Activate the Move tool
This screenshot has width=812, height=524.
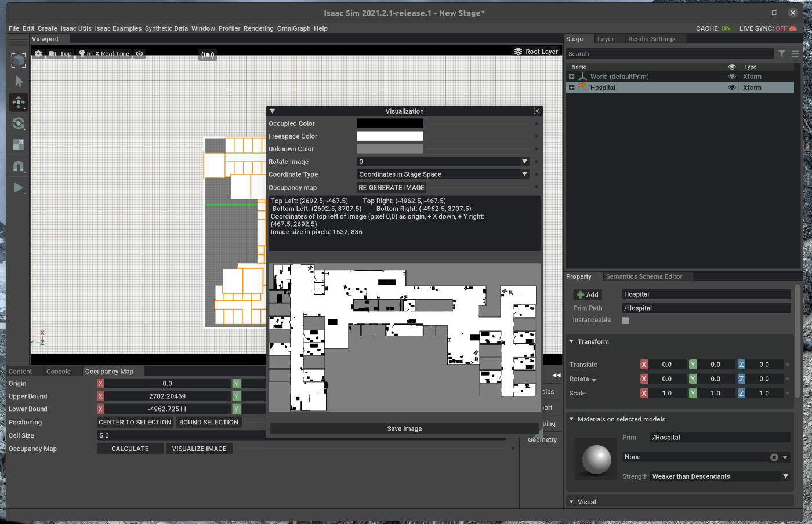[x=19, y=103]
